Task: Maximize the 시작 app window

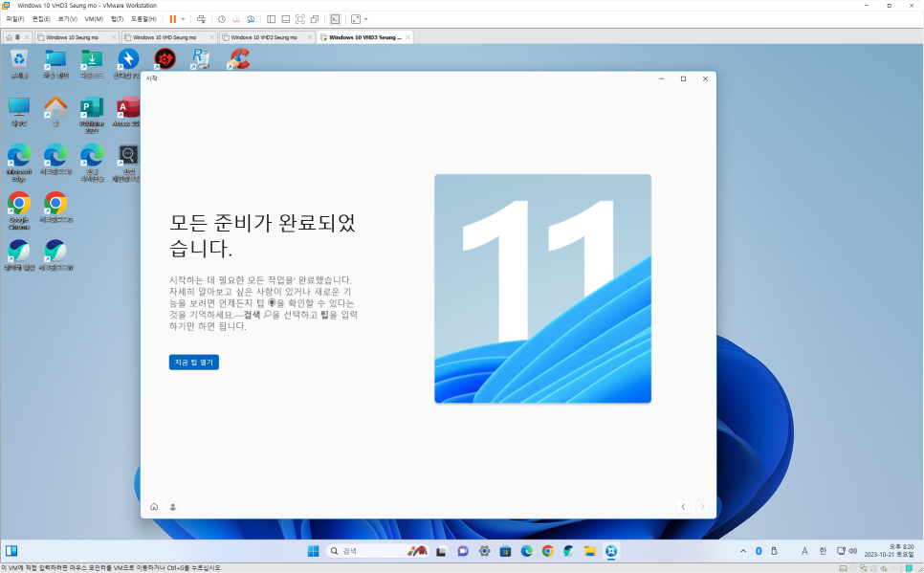Action: 683,78
